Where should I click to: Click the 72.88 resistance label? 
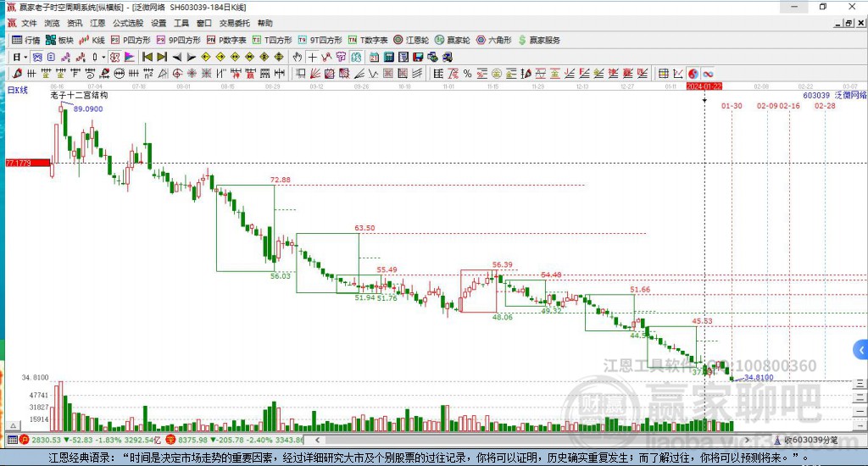pyautogui.click(x=280, y=180)
